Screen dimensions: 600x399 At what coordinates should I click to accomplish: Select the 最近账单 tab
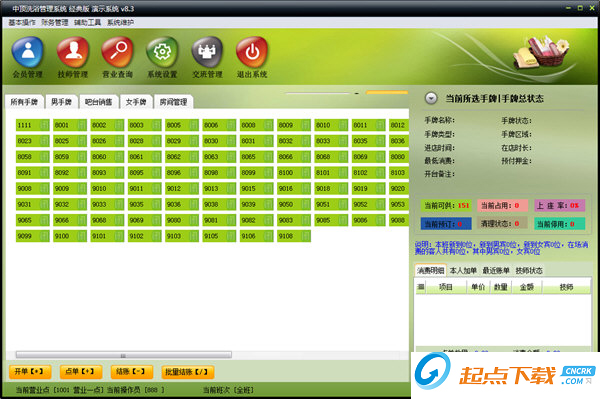point(496,270)
